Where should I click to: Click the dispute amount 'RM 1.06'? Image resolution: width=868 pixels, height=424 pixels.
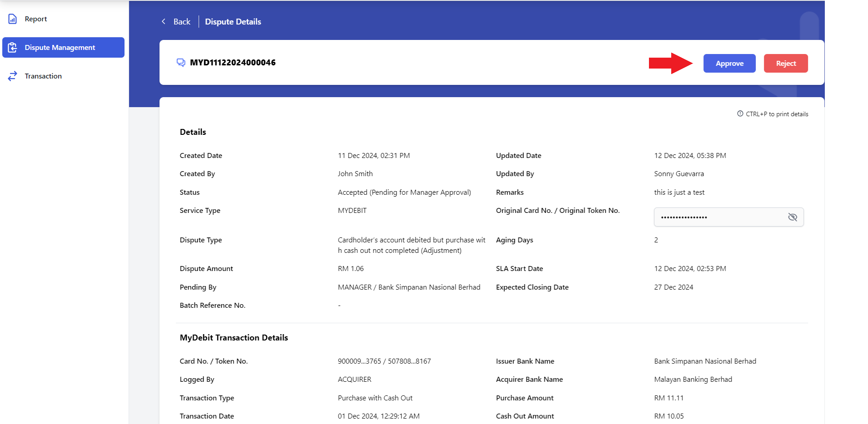coord(350,269)
